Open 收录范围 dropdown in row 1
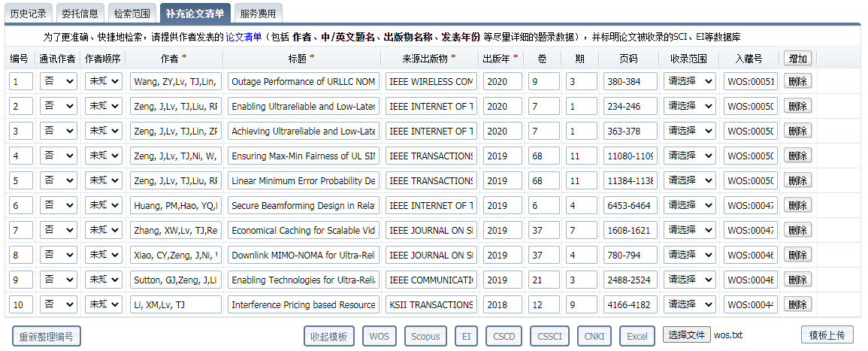Image resolution: width=868 pixels, height=351 pixels. [x=690, y=81]
